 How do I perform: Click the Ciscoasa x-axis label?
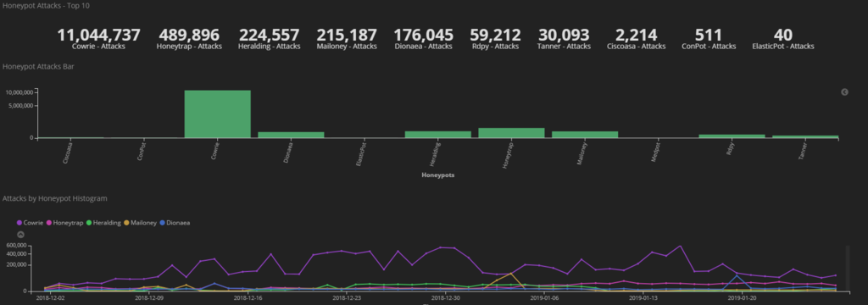point(69,152)
